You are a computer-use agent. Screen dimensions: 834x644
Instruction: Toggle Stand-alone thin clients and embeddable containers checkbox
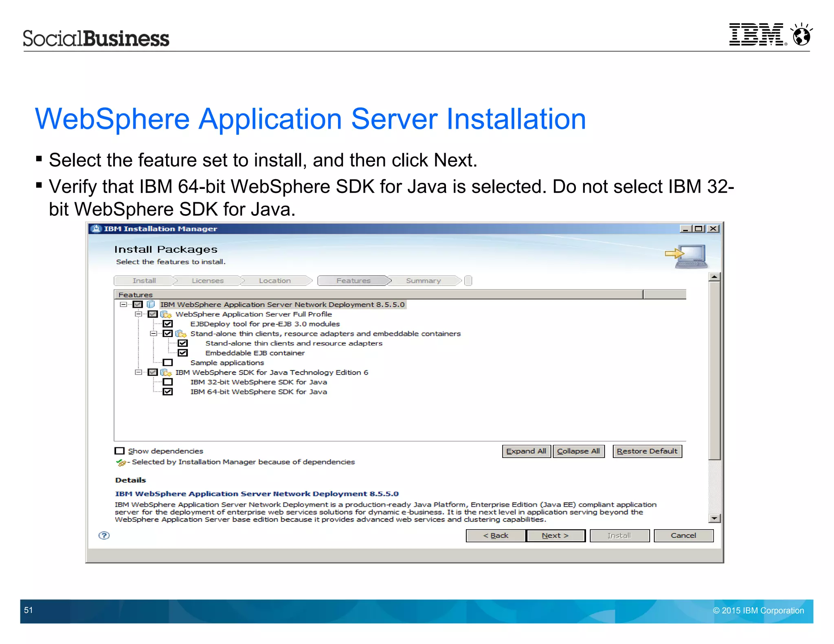[x=168, y=333]
